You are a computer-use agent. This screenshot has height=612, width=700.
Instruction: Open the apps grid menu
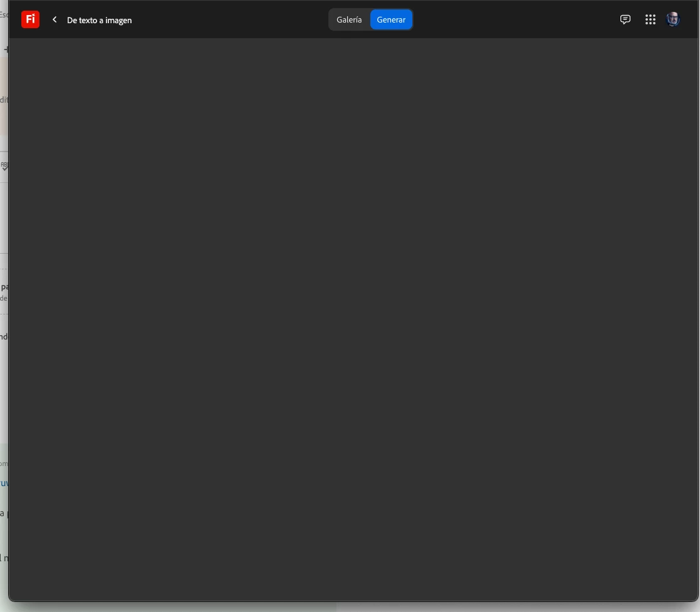650,19
